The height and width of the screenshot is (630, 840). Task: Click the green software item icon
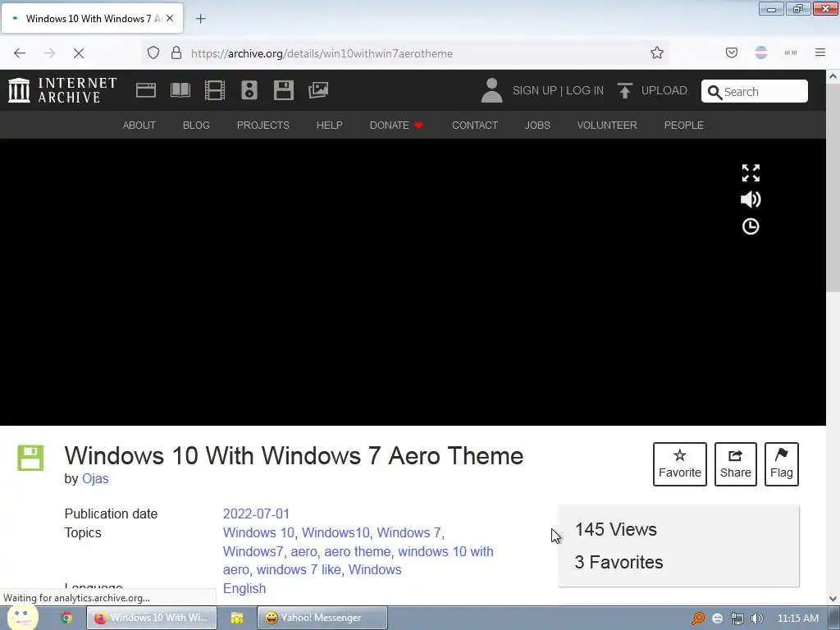[30, 458]
